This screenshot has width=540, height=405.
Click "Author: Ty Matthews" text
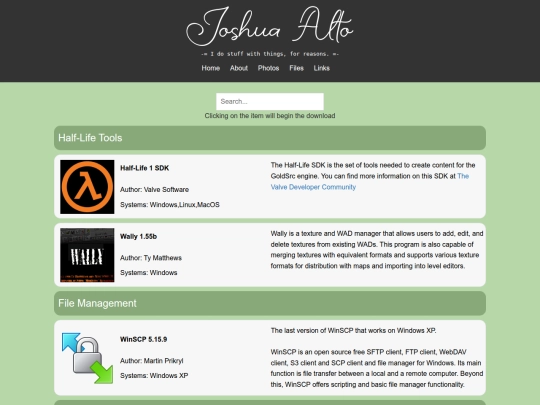point(151,258)
